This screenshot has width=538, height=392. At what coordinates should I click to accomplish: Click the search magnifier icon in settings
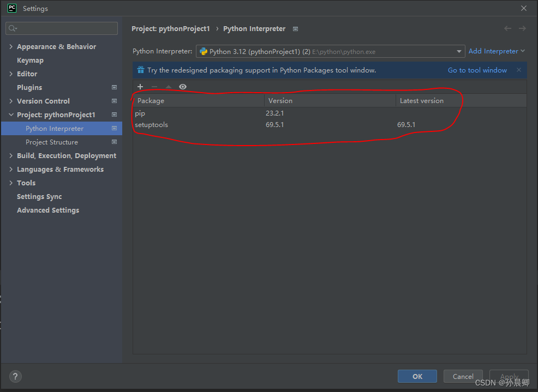click(x=13, y=28)
